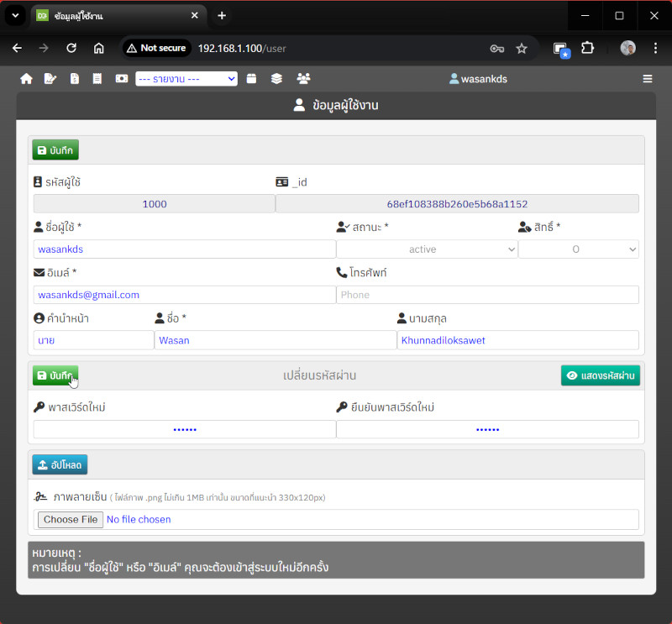Viewport: 672px width, 624px height.
Task: Expand the รายงาน report dropdown
Action: pos(186,79)
